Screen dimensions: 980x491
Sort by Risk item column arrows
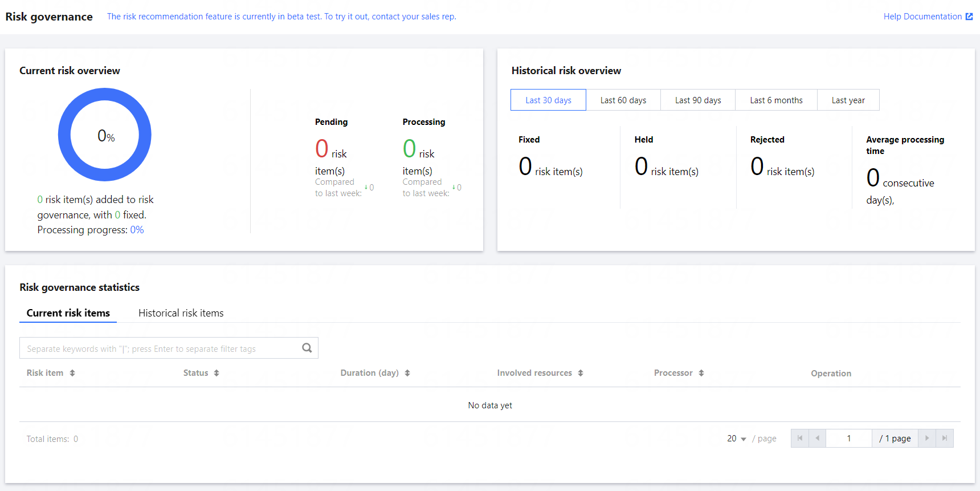tap(72, 373)
